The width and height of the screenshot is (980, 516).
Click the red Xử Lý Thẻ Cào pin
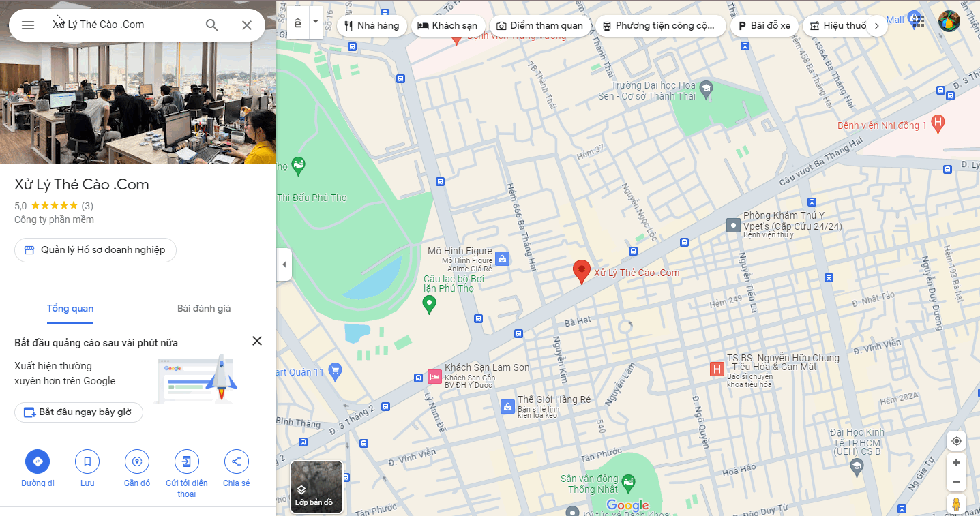pyautogui.click(x=581, y=271)
